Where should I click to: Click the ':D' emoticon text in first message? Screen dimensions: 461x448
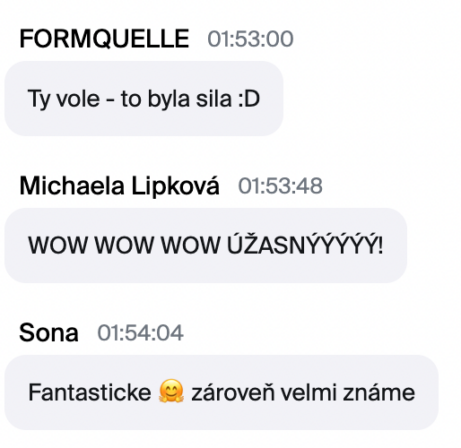[x=249, y=99]
